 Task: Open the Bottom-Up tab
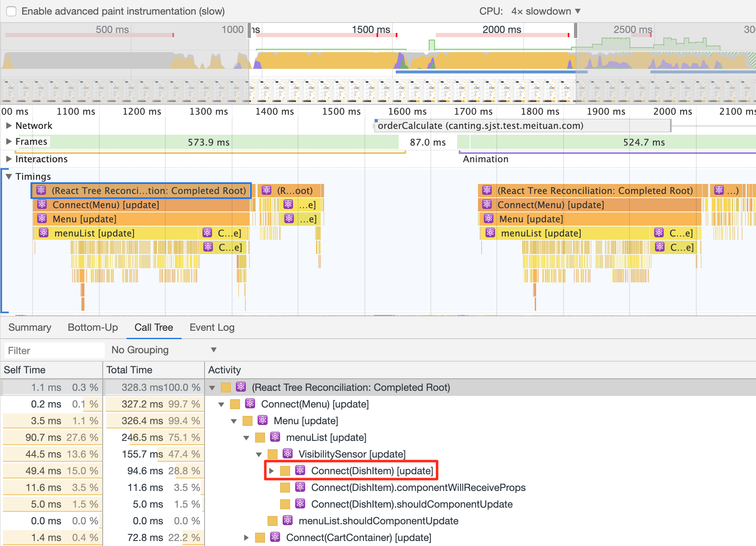point(93,327)
